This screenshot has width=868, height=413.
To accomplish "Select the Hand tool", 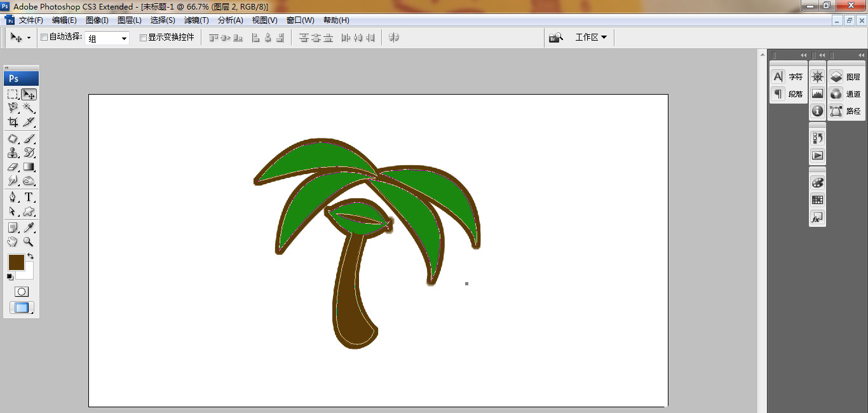I will [x=13, y=242].
